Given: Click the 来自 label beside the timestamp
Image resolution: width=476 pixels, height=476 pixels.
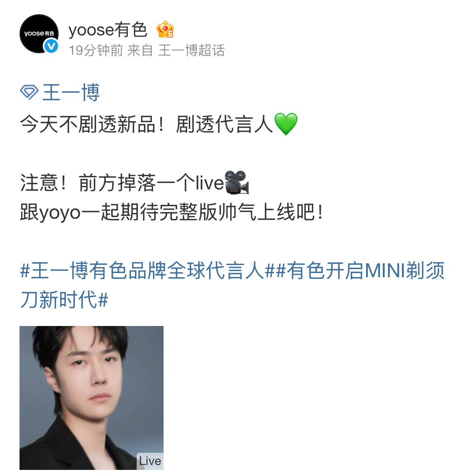Looking at the screenshot, I should coord(140,50).
